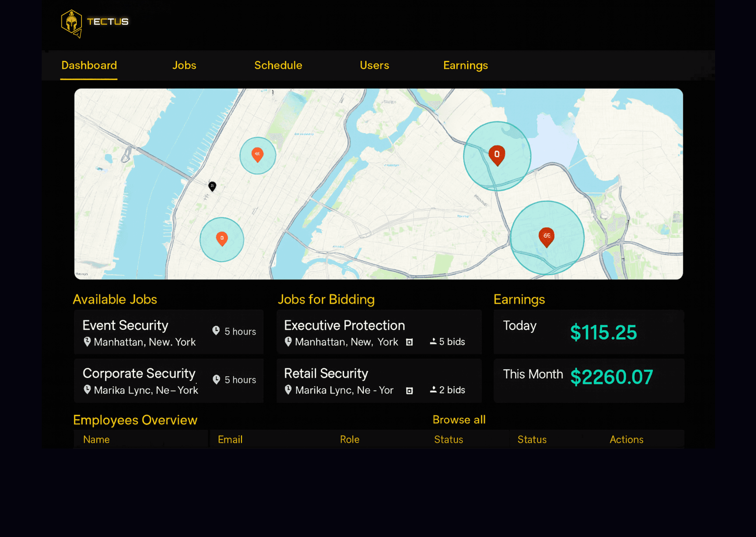
Task: Click the Browse all link
Action: point(459,419)
